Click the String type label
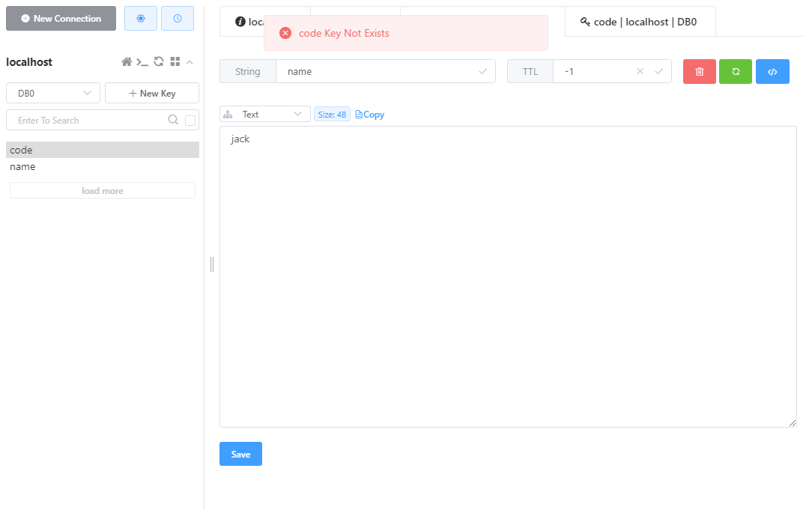This screenshot has width=812, height=516. click(x=248, y=71)
